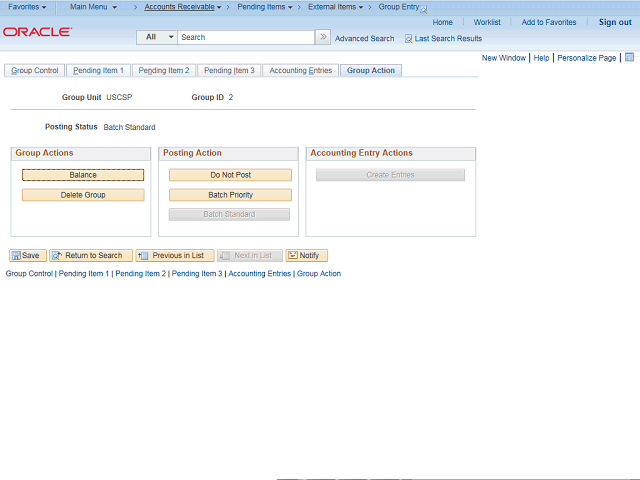Click the disabled Create Entries button
The height and width of the screenshot is (480, 640).
390,175
